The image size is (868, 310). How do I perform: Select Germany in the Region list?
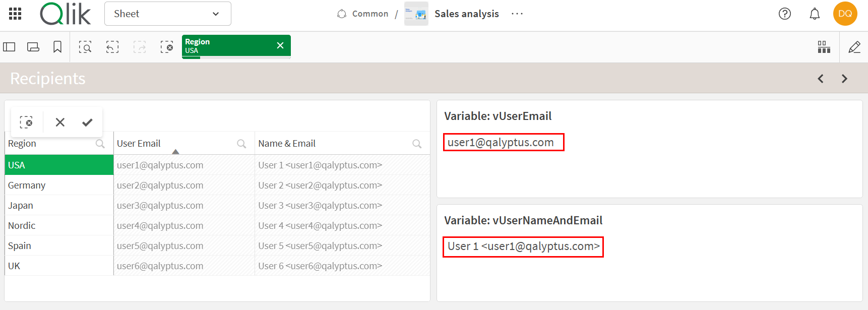coord(59,185)
